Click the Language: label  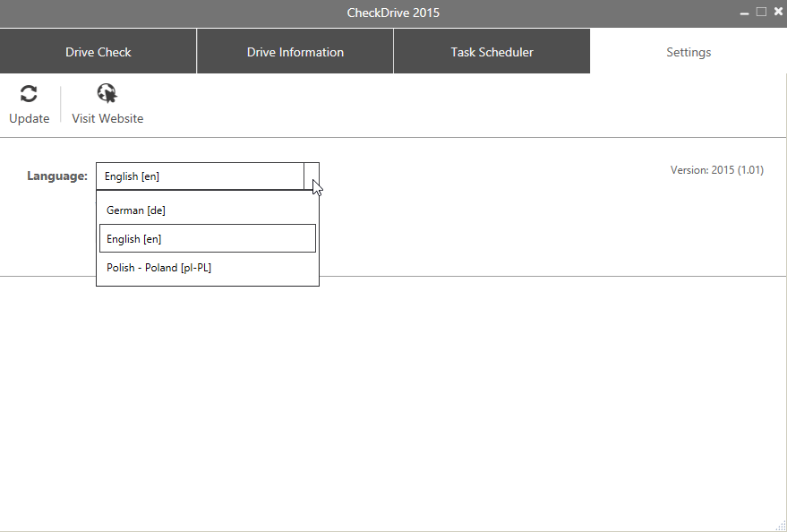[x=57, y=176]
